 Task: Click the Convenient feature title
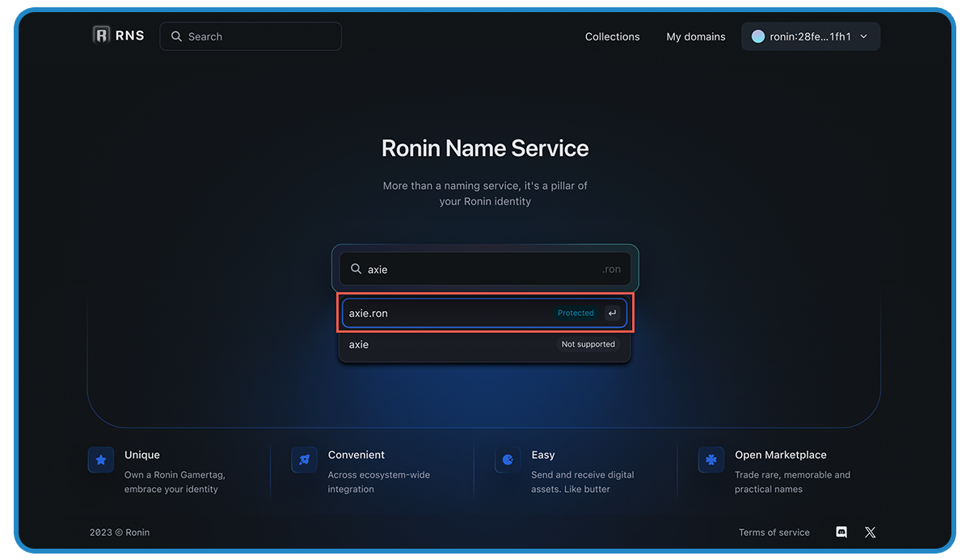[356, 455]
